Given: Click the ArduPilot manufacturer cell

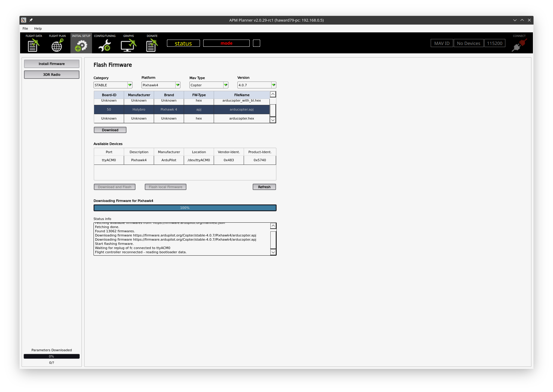Looking at the screenshot, I should click(x=169, y=160).
